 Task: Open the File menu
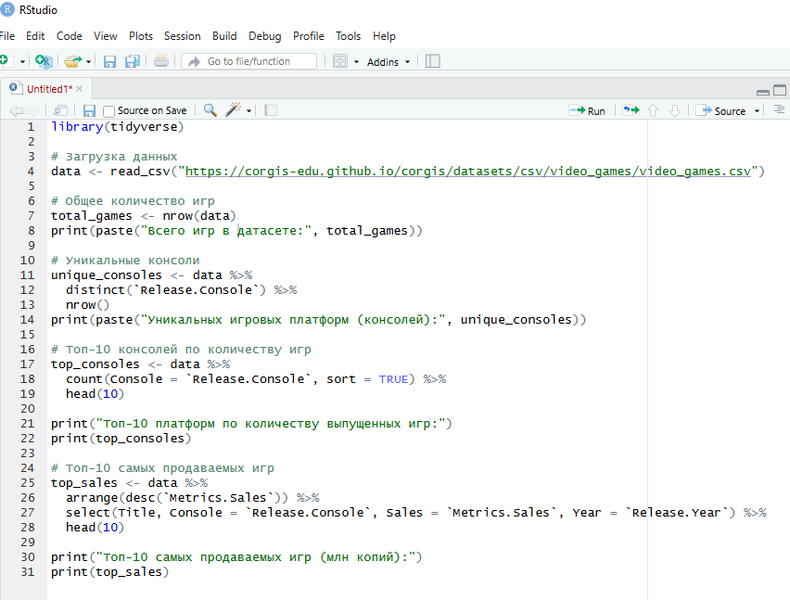[7, 36]
